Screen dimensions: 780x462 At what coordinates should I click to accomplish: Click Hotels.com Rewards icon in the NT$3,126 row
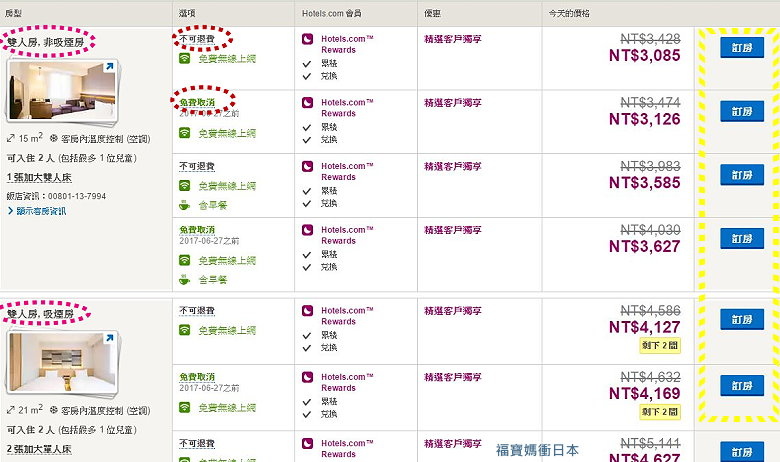[308, 102]
